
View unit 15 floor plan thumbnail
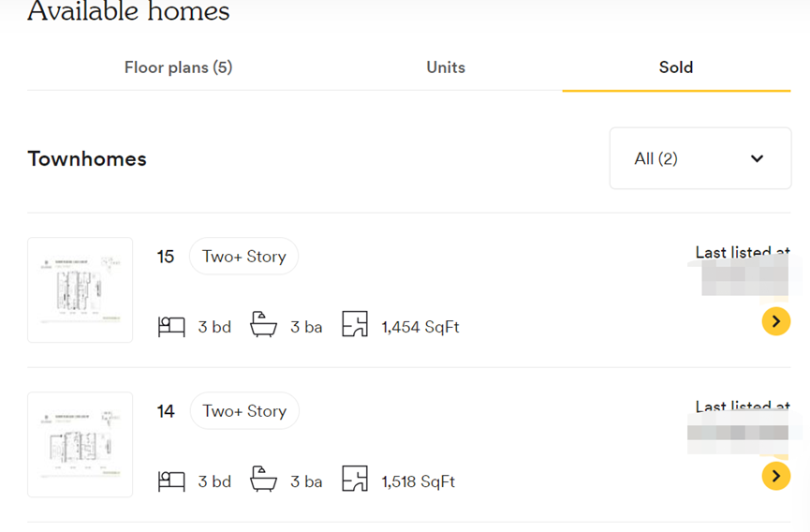coord(81,289)
